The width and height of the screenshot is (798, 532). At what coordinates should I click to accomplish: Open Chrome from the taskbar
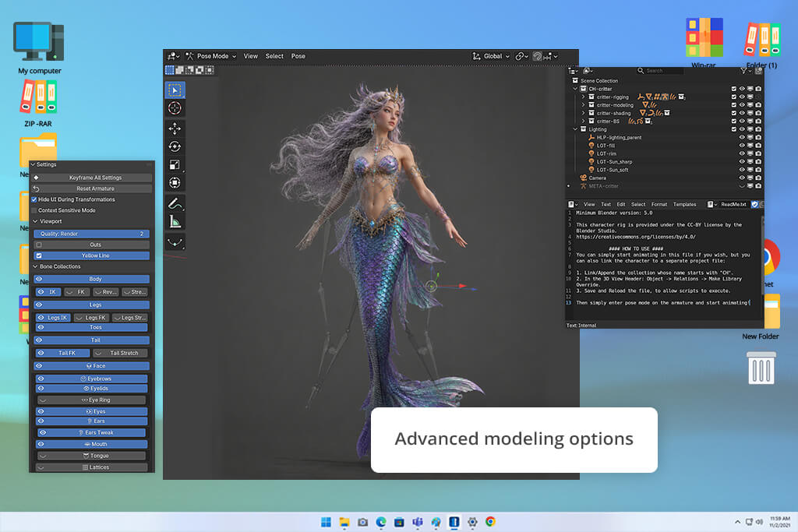tap(491, 522)
